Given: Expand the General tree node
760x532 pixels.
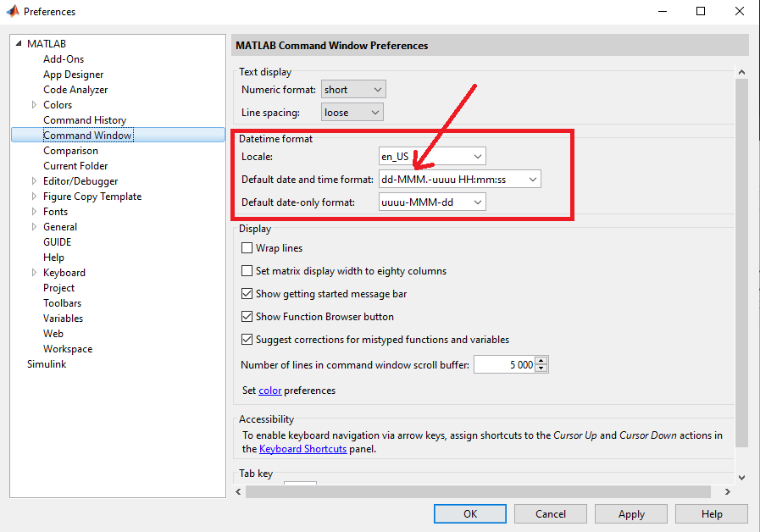Looking at the screenshot, I should point(34,226).
